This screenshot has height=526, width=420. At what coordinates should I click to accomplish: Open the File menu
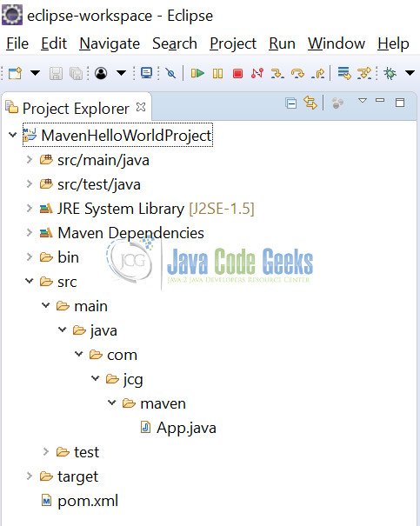(x=17, y=43)
